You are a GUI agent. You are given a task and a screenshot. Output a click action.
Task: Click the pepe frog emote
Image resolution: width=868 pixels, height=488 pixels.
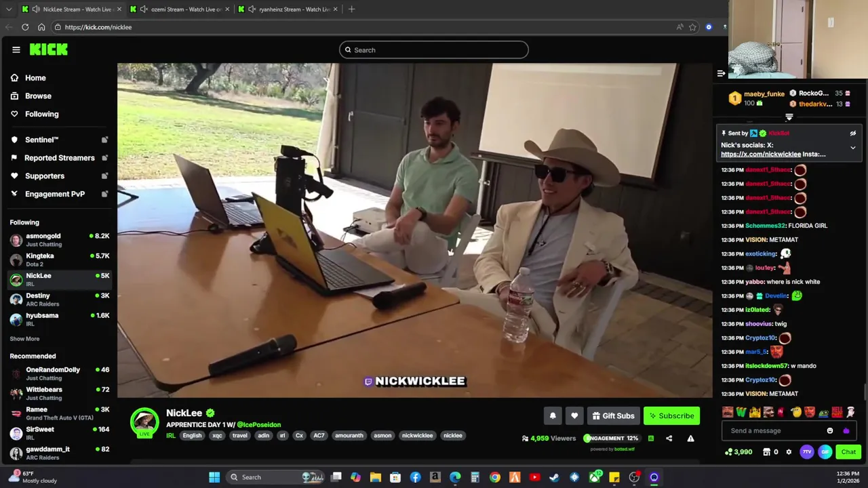pyautogui.click(x=823, y=412)
